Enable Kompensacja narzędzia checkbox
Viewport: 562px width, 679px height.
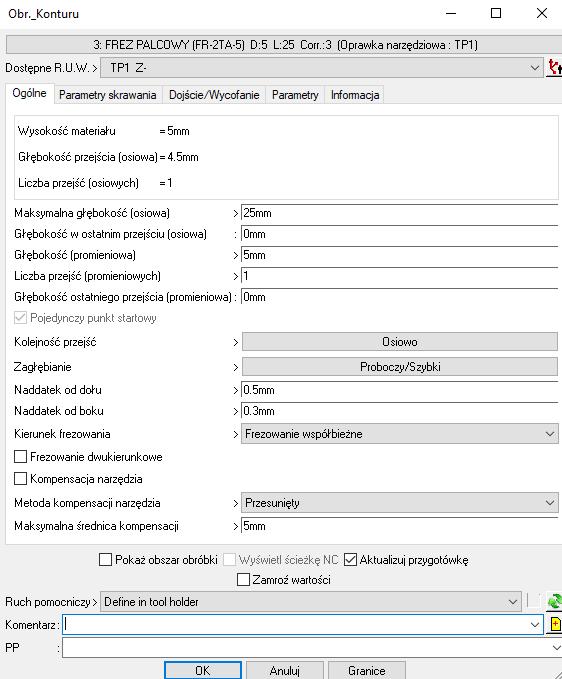tap(20, 479)
